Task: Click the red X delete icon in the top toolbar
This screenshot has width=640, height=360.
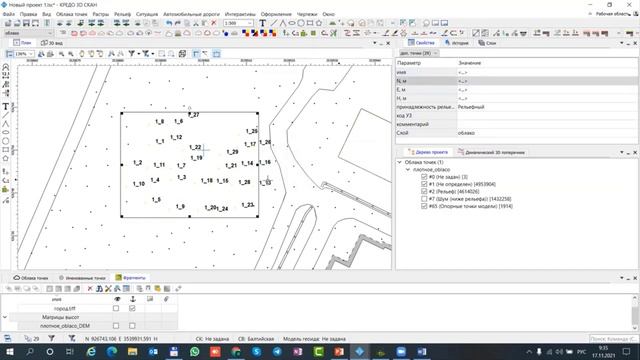Action: pyautogui.click(x=213, y=23)
